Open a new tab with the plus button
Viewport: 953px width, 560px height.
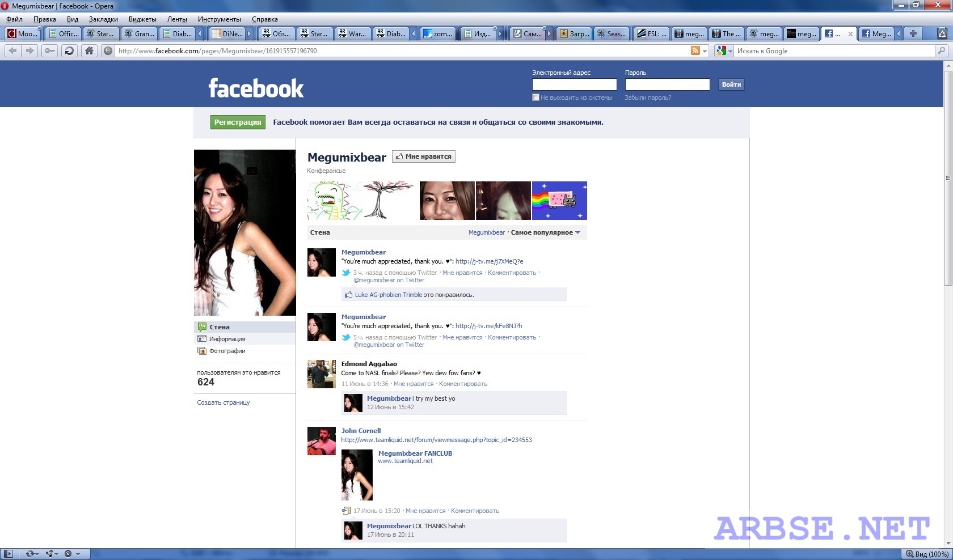point(913,33)
